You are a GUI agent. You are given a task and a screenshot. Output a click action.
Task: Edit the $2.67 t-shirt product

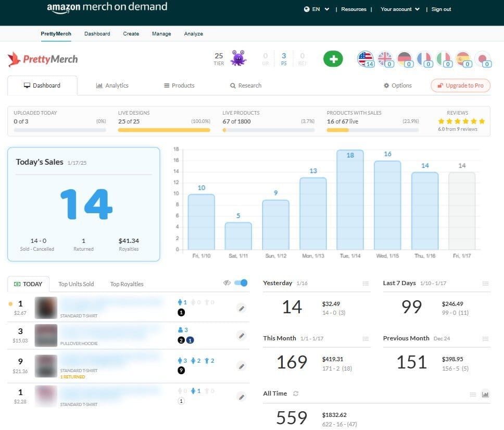pyautogui.click(x=242, y=309)
